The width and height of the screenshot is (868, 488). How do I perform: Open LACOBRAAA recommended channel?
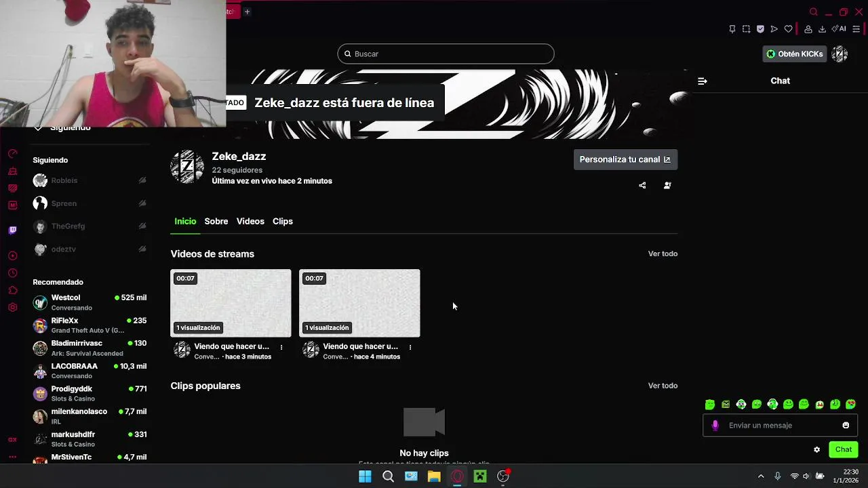90,371
